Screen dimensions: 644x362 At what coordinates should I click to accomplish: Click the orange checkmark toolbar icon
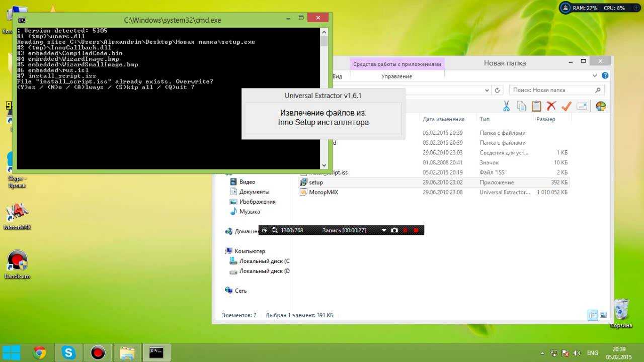coord(567,106)
